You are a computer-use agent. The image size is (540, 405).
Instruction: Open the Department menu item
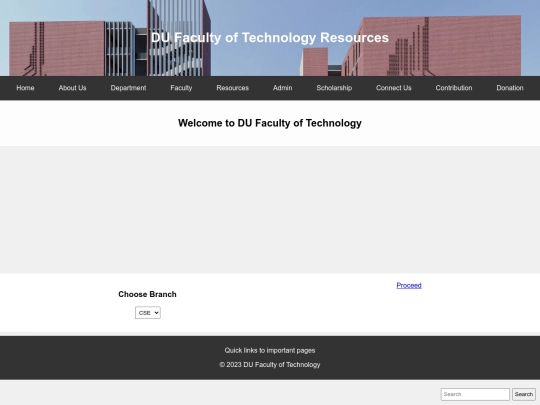(x=128, y=88)
